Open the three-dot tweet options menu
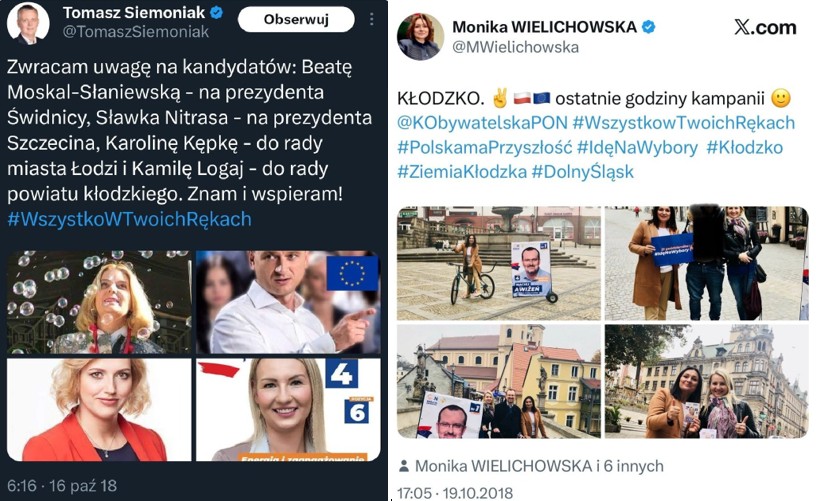The image size is (816, 501). 371,19
